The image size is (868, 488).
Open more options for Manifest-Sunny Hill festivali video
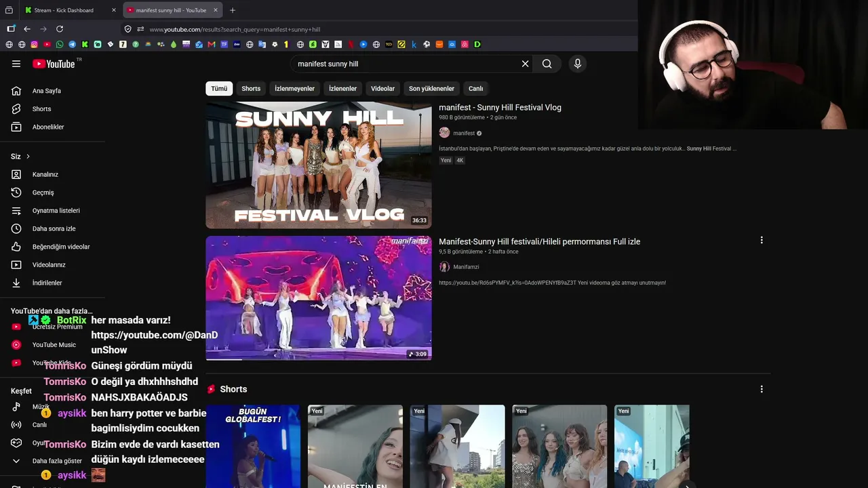pos(762,241)
